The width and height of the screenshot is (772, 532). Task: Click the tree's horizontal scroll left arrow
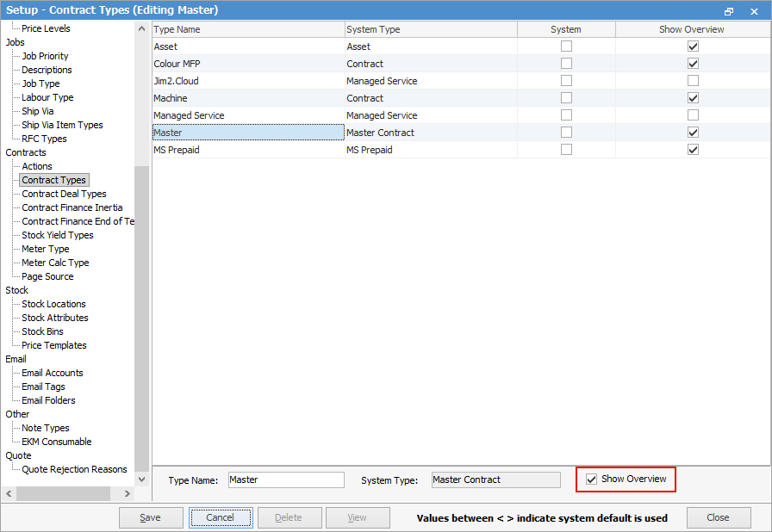point(9,493)
